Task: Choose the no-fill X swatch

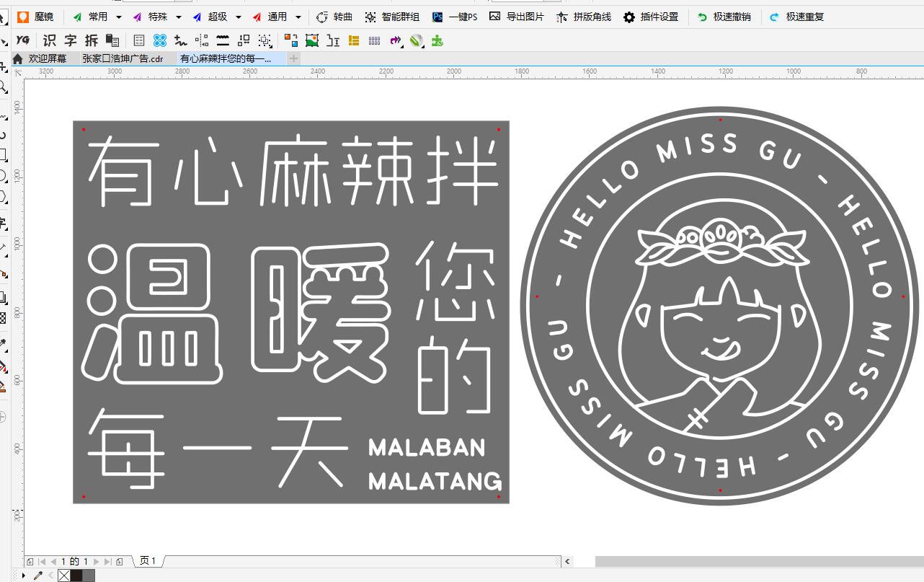Action: pos(64,576)
